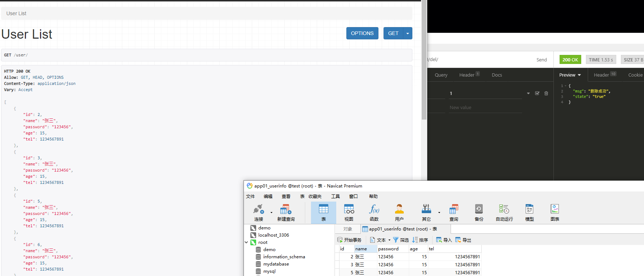Click the Sort (排序) icon
644x276 pixels.
[x=415, y=240]
